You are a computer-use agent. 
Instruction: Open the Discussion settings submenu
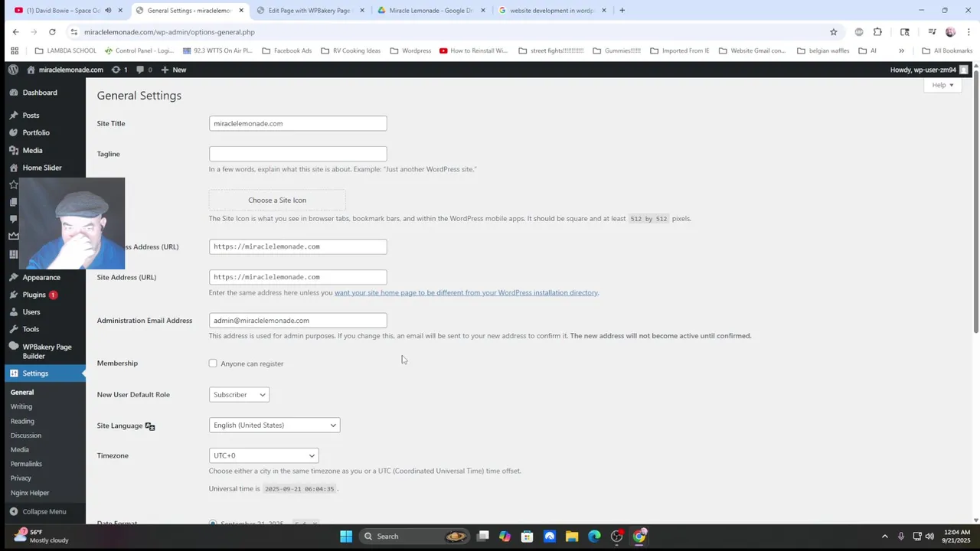[x=26, y=435]
